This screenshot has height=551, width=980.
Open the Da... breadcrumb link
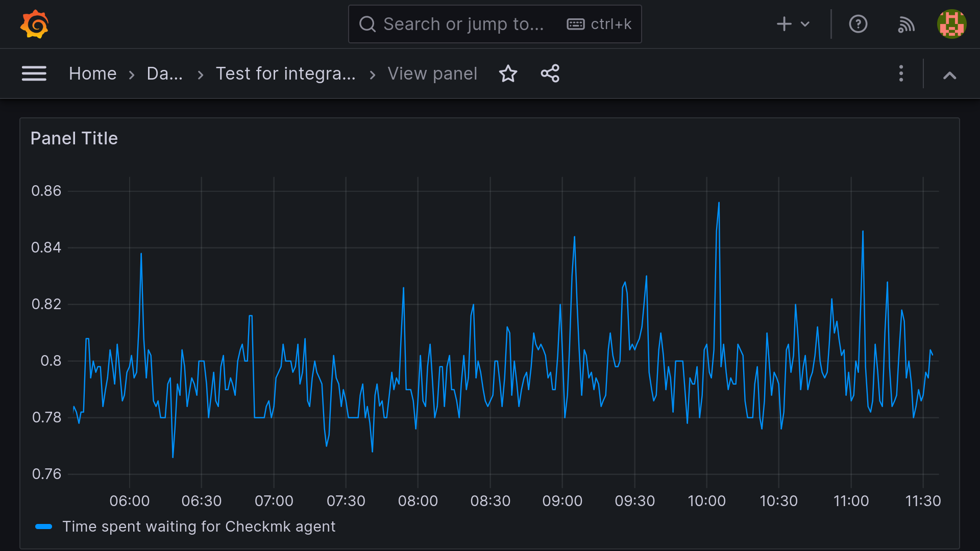pos(164,73)
